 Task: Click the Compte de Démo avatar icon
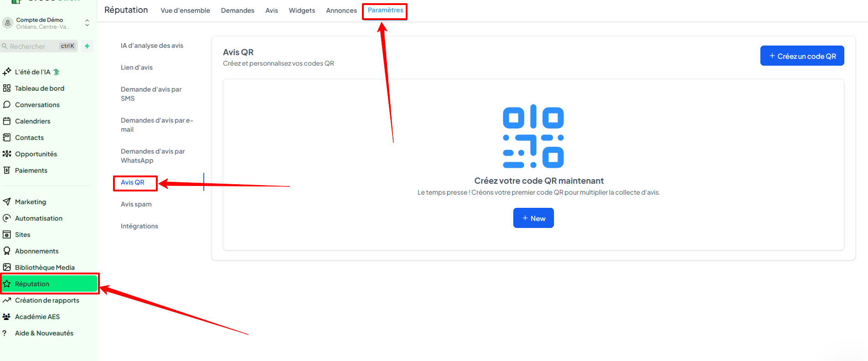(x=8, y=23)
